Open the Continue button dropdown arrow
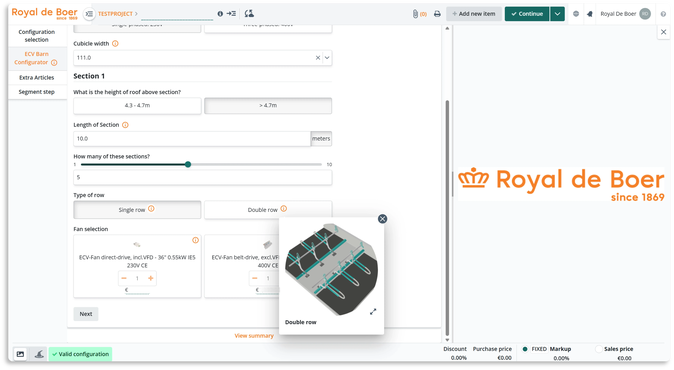This screenshot has height=370, width=674. click(557, 14)
